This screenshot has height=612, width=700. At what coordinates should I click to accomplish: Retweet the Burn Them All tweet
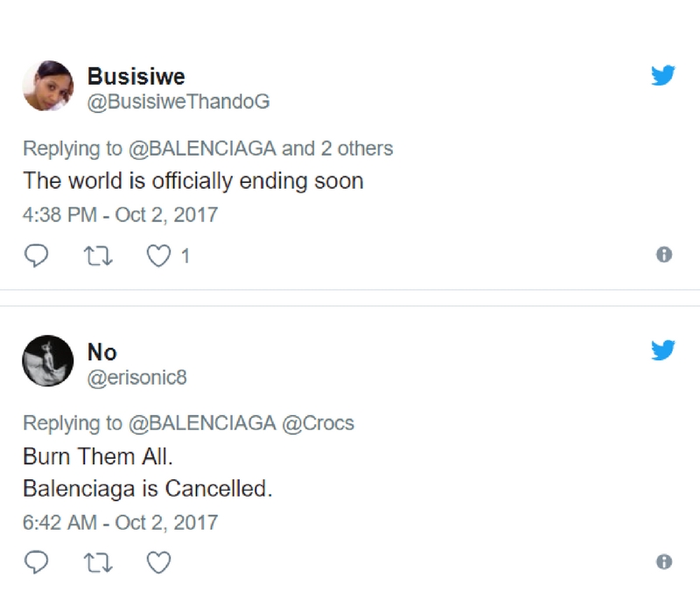[96, 563]
